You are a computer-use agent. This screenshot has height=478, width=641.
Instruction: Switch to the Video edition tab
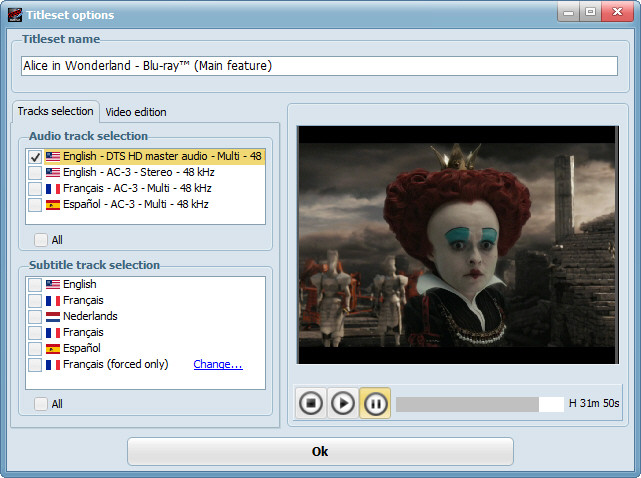pos(136,112)
